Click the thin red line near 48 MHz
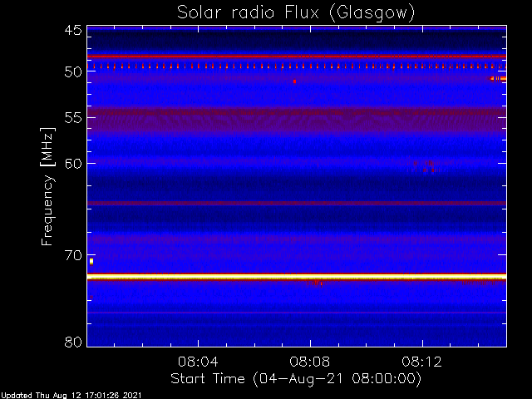Screen dimensions: 532x399 [297, 57]
